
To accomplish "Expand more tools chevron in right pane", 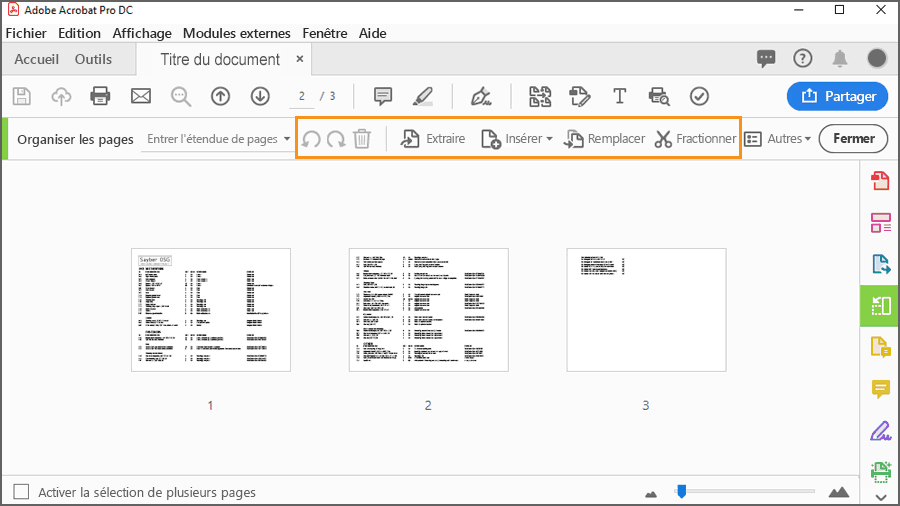I will tap(881, 497).
